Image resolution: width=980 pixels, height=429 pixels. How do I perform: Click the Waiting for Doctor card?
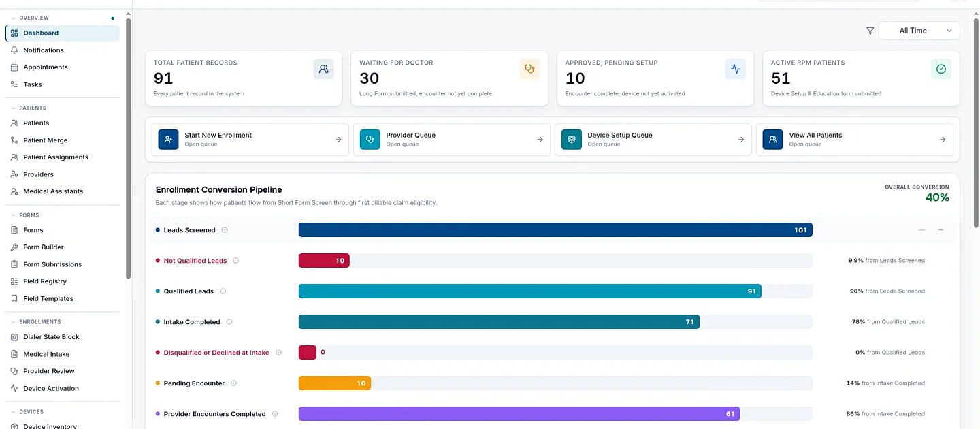[449, 78]
